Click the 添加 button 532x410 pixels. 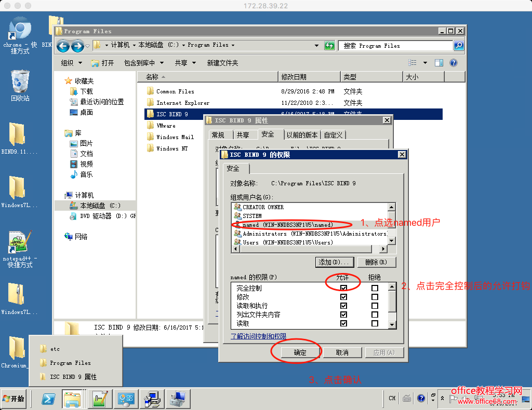[335, 262]
